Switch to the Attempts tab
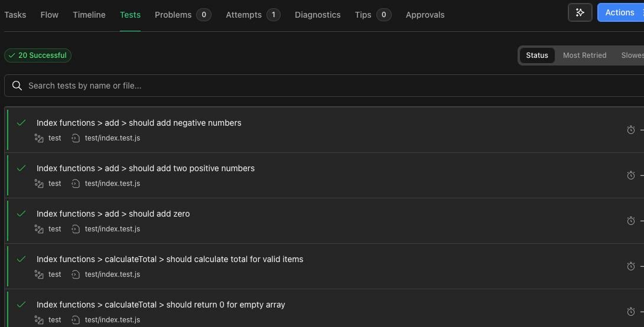Image resolution: width=644 pixels, height=327 pixels. pos(253,15)
